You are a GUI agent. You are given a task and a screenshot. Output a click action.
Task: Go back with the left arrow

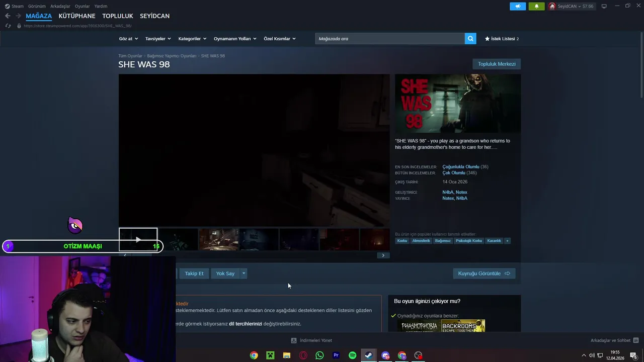[x=8, y=16]
